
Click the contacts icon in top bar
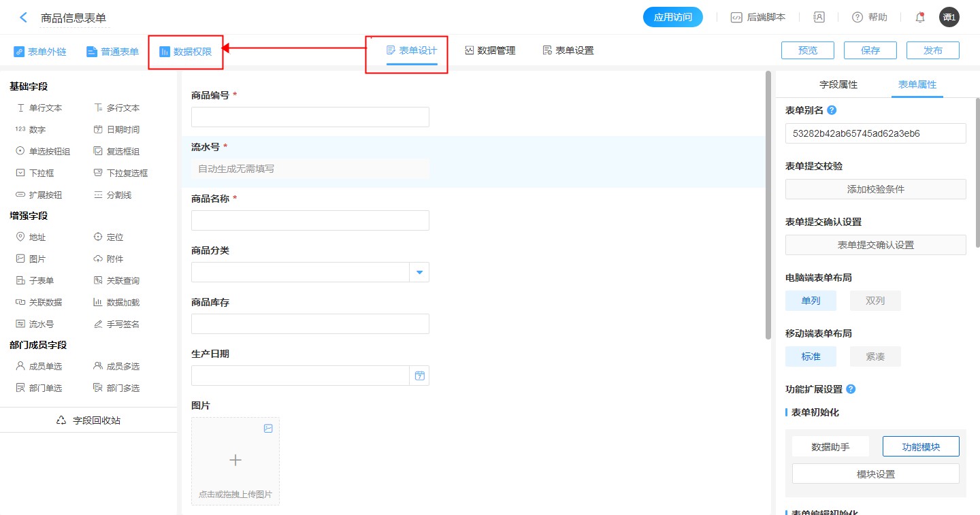819,18
